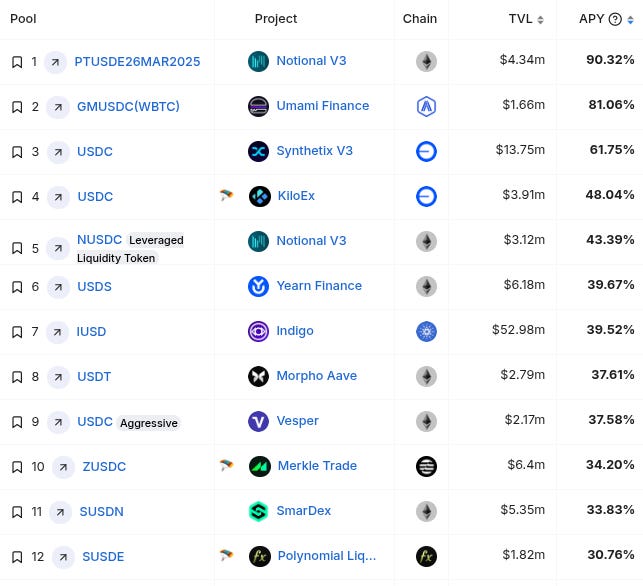Click Arbitrum chain icon in Umami row
This screenshot has height=586, width=643.
pos(426,107)
